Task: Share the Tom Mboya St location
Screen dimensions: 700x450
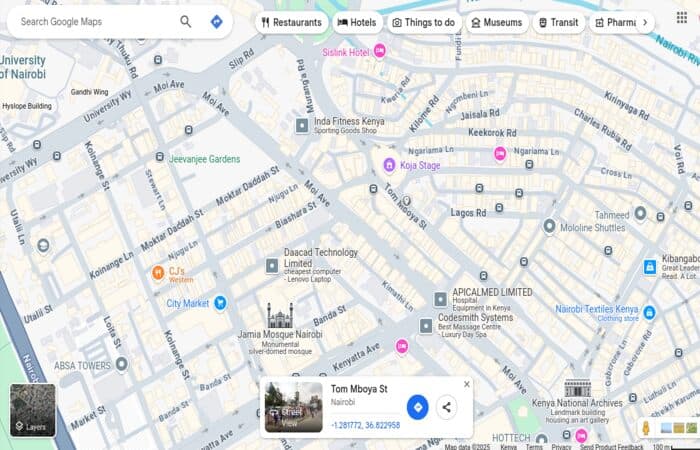Action: point(446,407)
